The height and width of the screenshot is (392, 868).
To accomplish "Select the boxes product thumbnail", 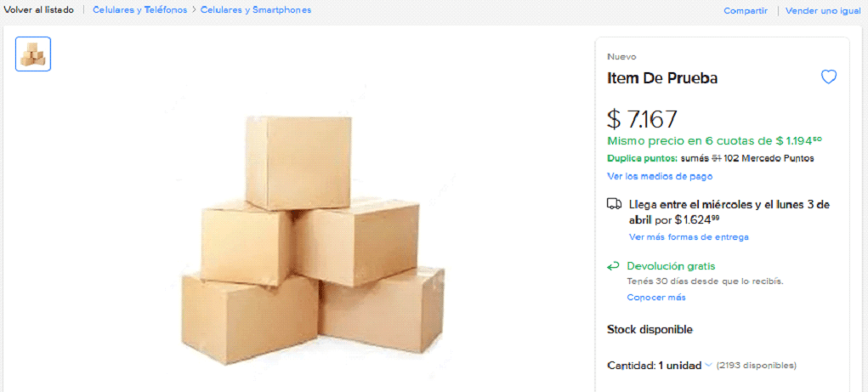I will [x=33, y=54].
